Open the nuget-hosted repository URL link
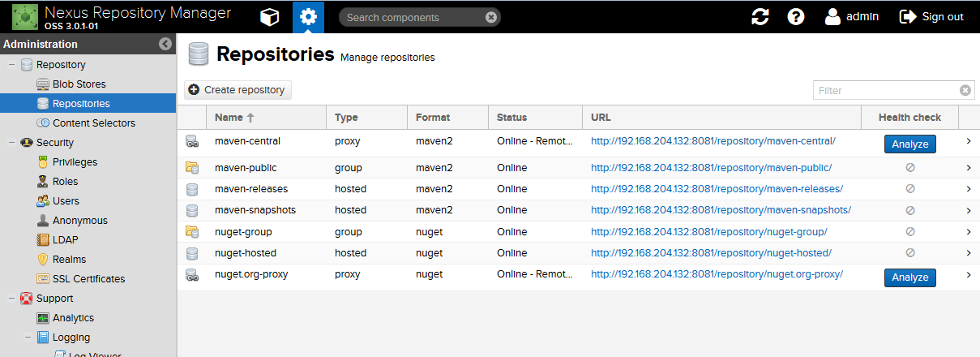 710,253
